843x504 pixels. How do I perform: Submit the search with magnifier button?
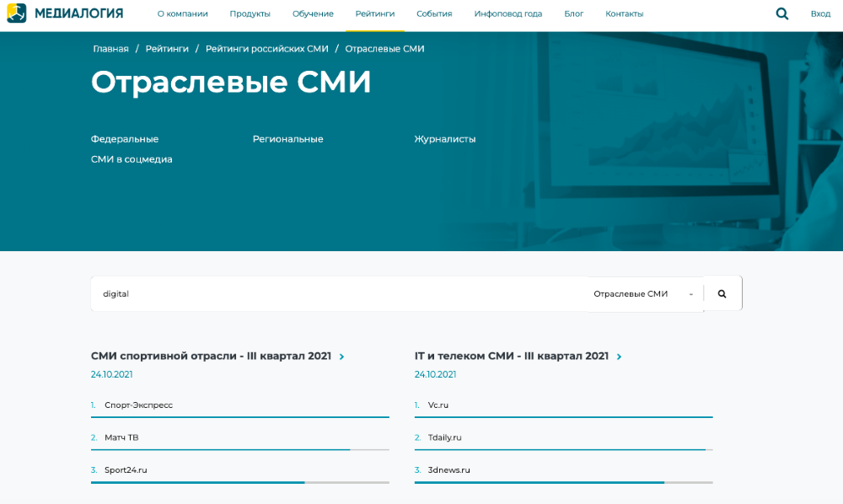[x=722, y=294]
